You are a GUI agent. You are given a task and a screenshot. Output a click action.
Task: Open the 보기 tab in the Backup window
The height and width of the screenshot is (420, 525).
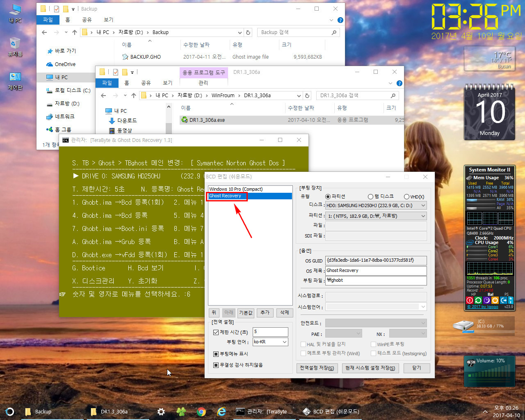pos(108,20)
